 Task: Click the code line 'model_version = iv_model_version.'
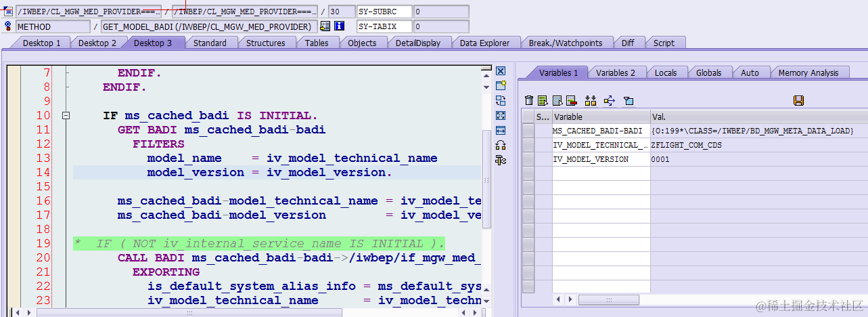(270, 172)
